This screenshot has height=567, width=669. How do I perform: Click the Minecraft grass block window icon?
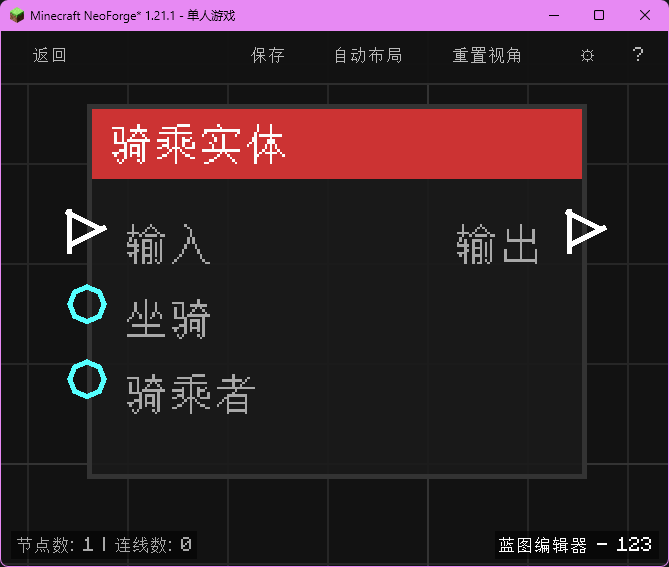[x=17, y=16]
